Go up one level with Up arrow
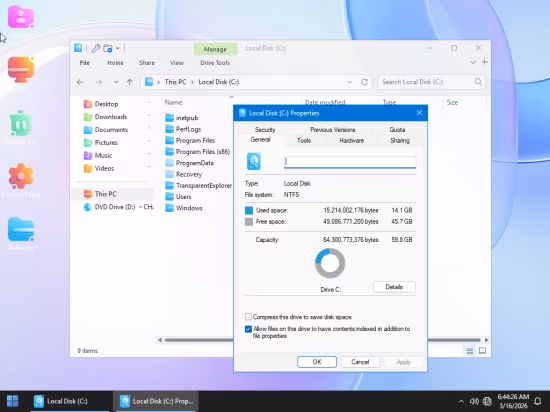The height and width of the screenshot is (412, 550). [x=130, y=82]
